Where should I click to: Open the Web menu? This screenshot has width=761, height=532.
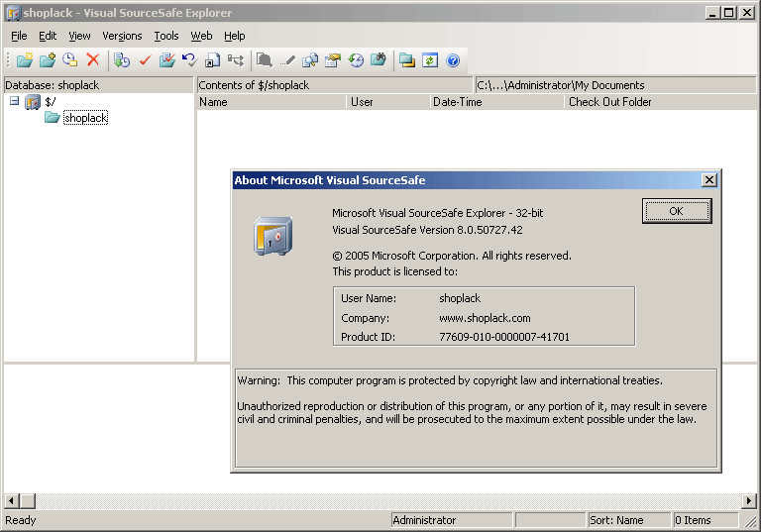pos(201,36)
